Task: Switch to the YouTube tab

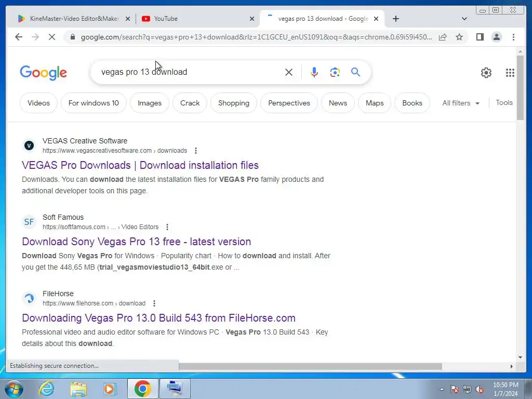Action: pos(197,19)
